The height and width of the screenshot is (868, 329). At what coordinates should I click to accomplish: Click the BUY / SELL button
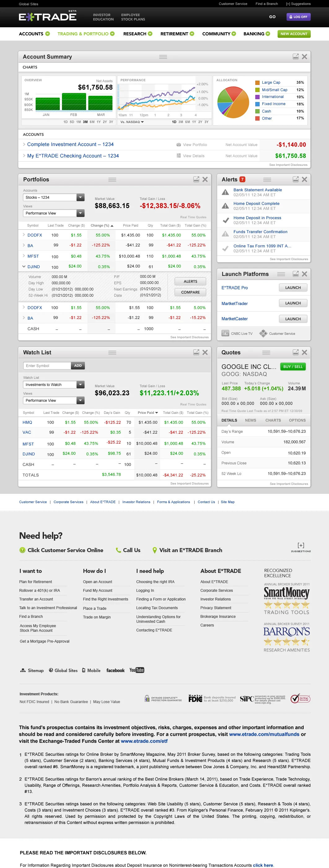(x=293, y=367)
